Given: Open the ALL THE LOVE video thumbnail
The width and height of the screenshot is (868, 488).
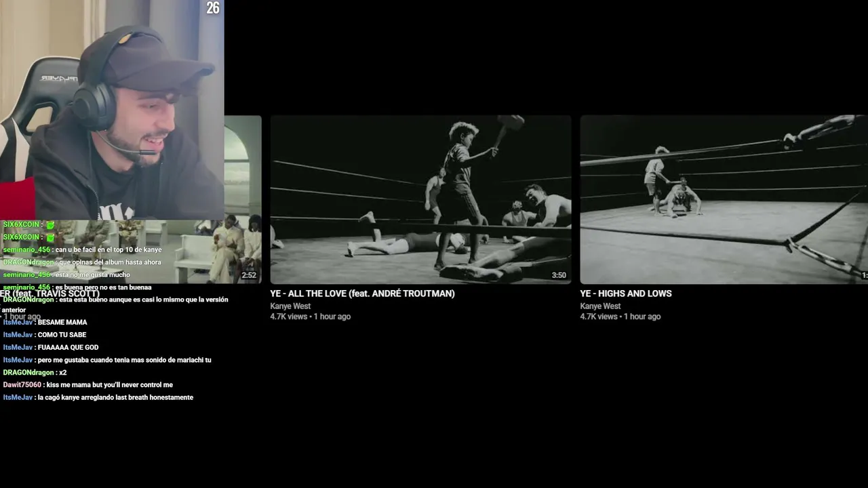Looking at the screenshot, I should pos(420,199).
